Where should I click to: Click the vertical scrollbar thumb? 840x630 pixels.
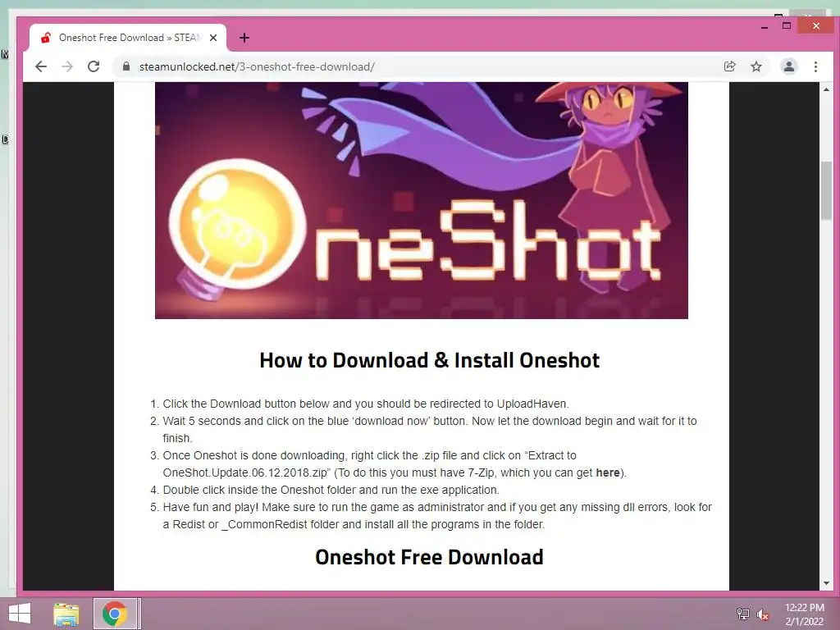pyautogui.click(x=826, y=190)
